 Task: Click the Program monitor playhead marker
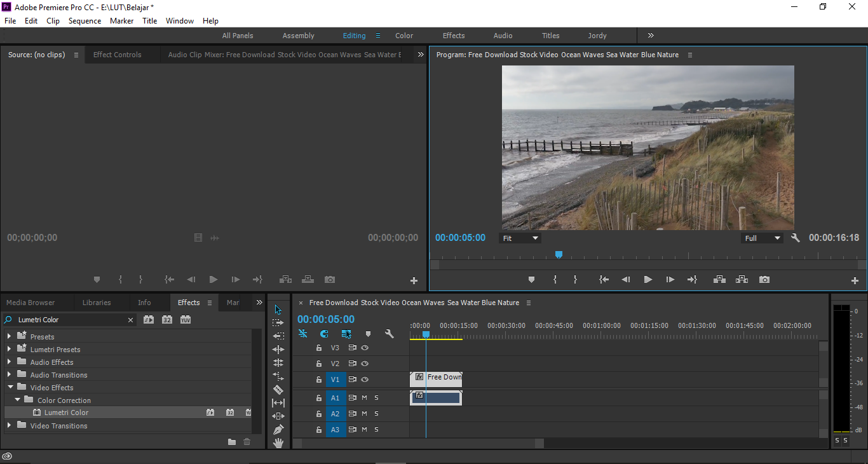point(559,254)
